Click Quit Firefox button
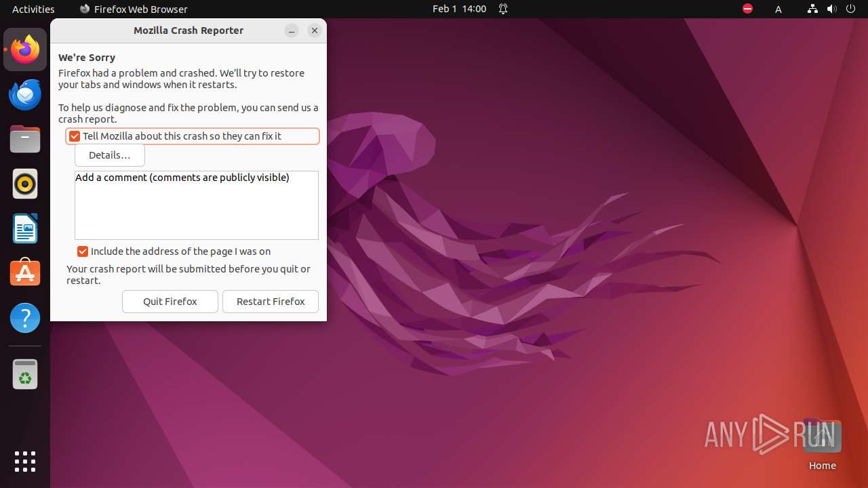Image resolution: width=868 pixels, height=488 pixels. point(170,302)
